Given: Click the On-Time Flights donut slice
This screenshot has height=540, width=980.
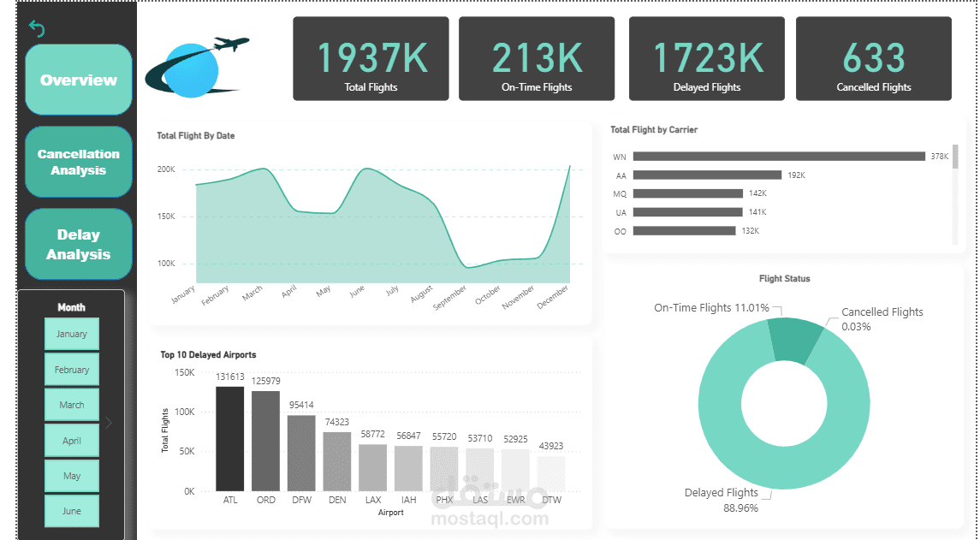Looking at the screenshot, I should tap(795, 341).
